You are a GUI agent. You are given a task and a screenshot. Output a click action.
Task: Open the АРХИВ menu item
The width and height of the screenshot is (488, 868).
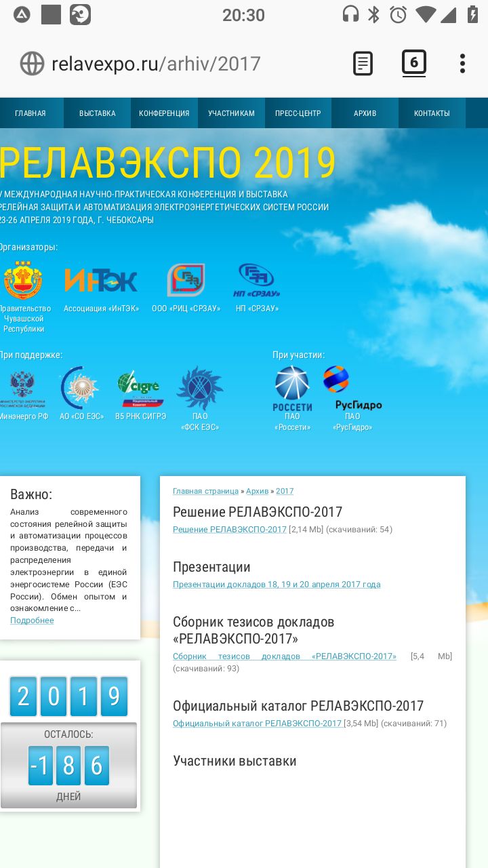365,113
